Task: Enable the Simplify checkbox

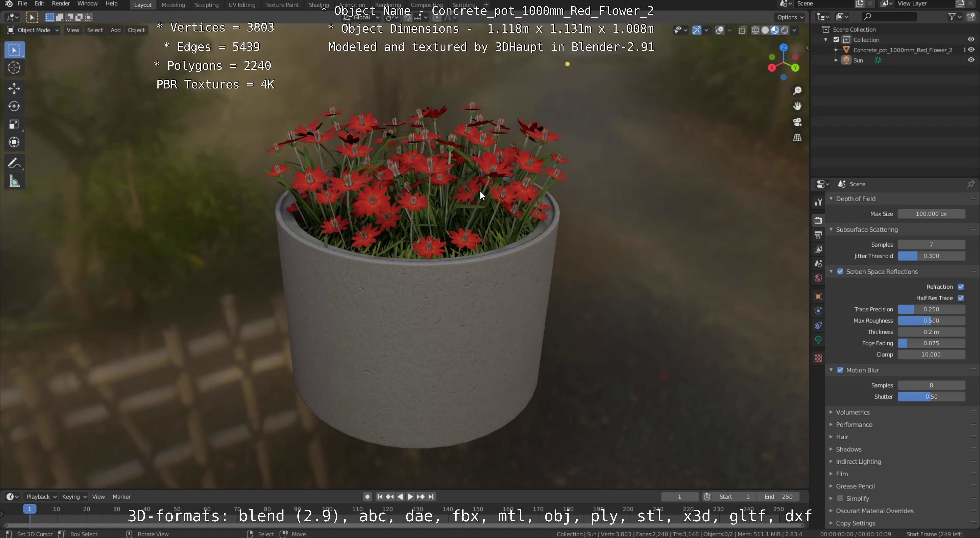Action: click(x=840, y=498)
